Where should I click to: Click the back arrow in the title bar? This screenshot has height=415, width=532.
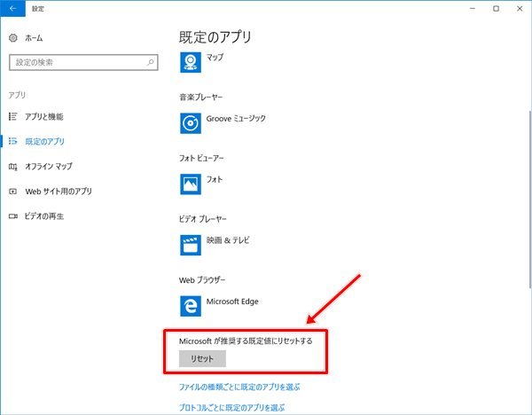[x=13, y=9]
